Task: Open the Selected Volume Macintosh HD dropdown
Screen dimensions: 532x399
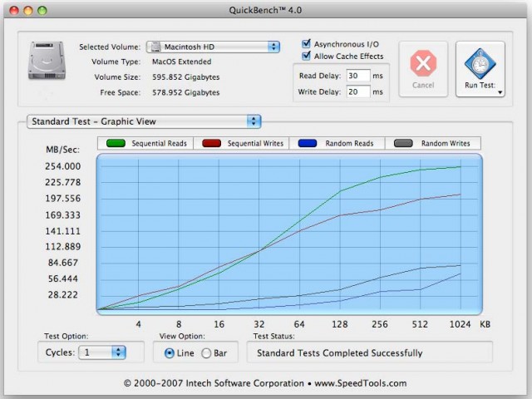Action: [x=213, y=47]
